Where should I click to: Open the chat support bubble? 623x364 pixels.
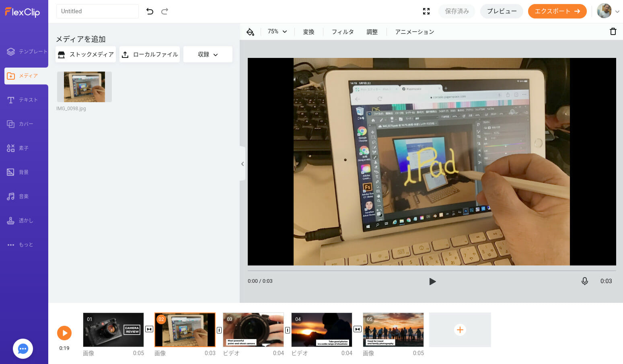pos(23,349)
